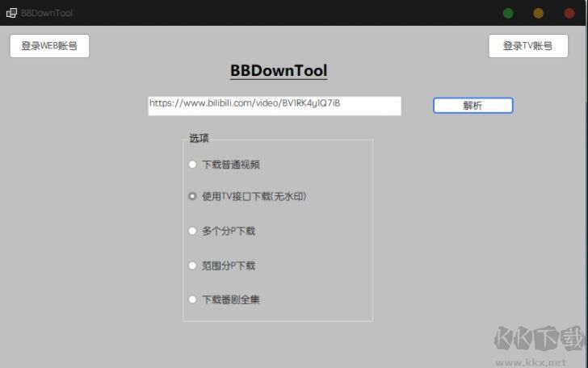The height and width of the screenshot is (368, 588).
Task: Choose the 多个分P下载 radio button
Action: click(192, 231)
